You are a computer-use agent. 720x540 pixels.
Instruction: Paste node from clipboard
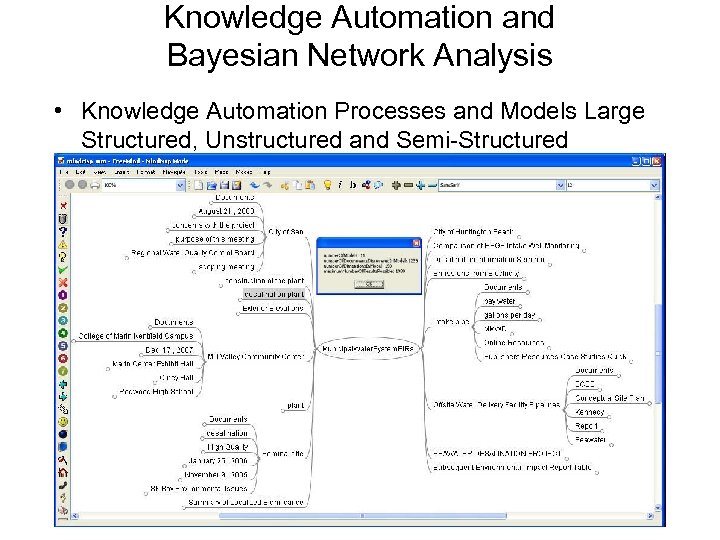(310, 185)
